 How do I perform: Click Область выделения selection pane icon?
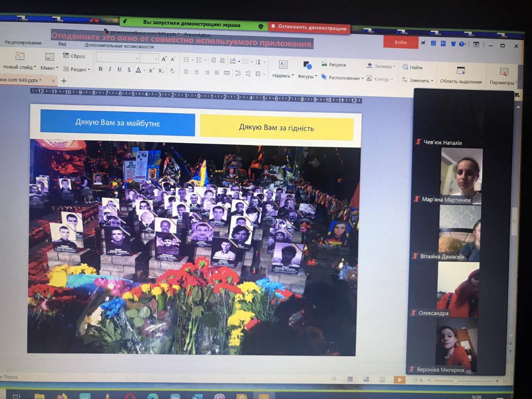click(x=461, y=70)
